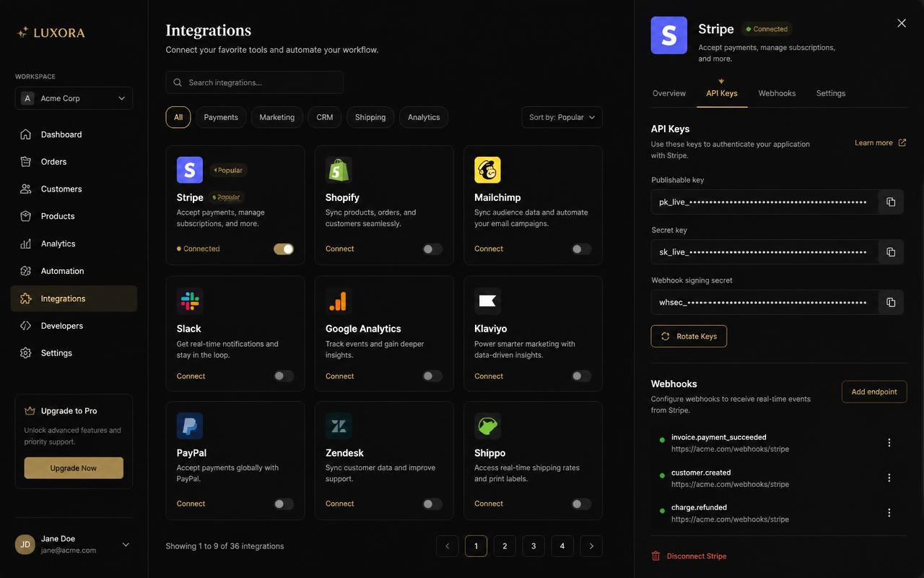Image resolution: width=924 pixels, height=578 pixels.
Task: Click the Google Analytics logo icon
Action: pyautogui.click(x=339, y=301)
